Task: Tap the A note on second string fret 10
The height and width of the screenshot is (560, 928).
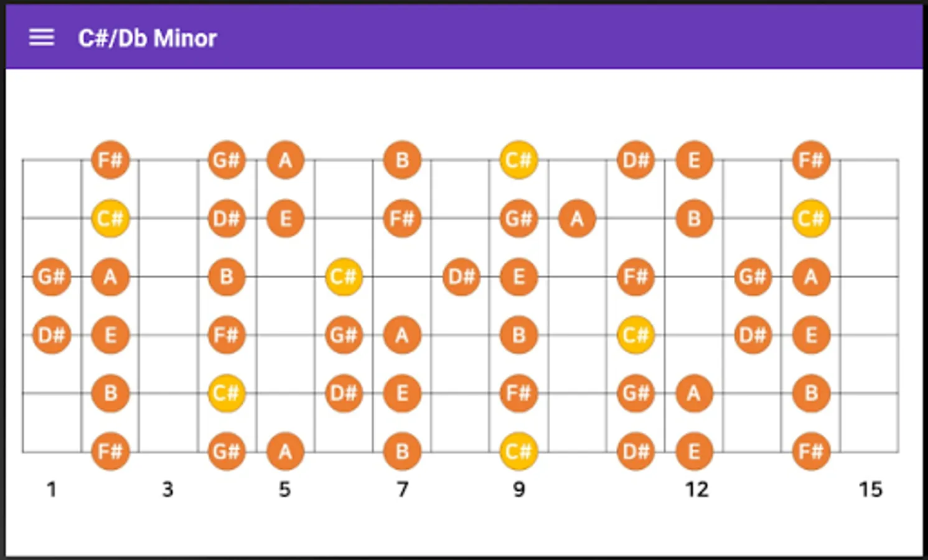Action: point(577,218)
